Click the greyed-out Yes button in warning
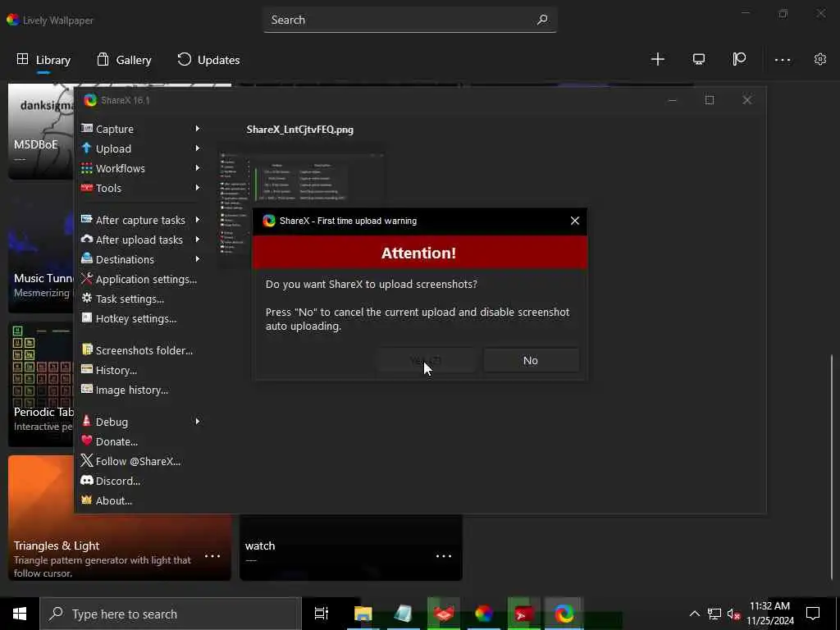The image size is (840, 630). (426, 361)
